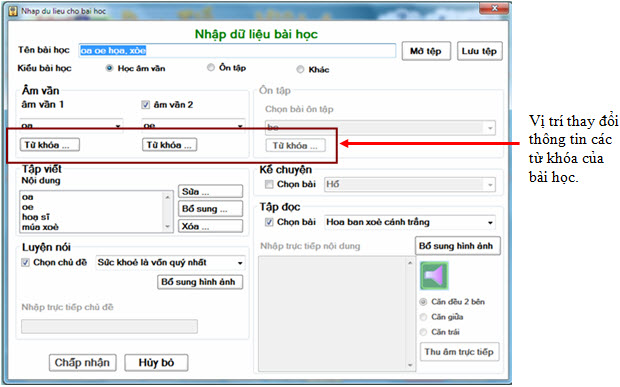The height and width of the screenshot is (387, 620).
Task: Select 'Căn giữa' alignment radio
Action: coord(423,317)
